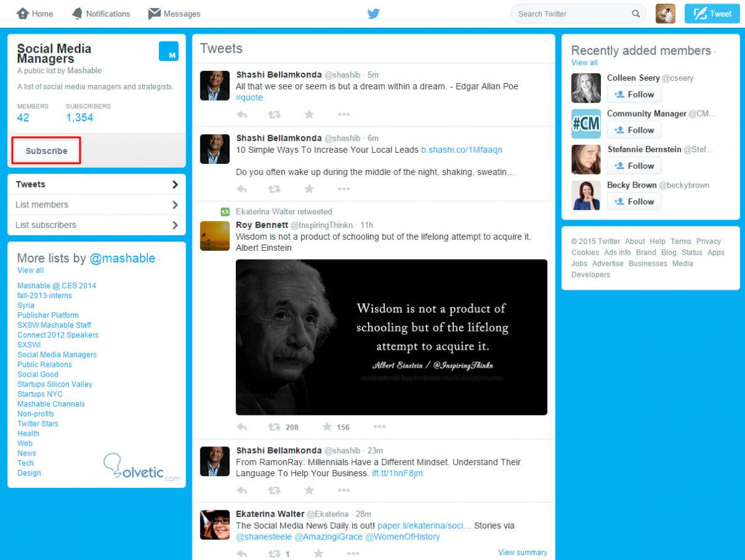Viewport: 745px width, 560px height.
Task: Open the Twitter Stars list
Action: coord(38,423)
